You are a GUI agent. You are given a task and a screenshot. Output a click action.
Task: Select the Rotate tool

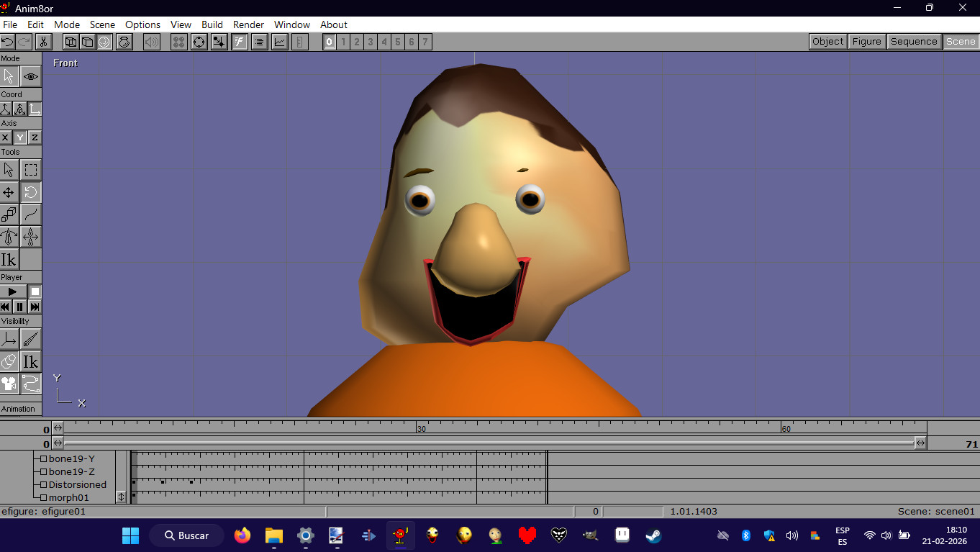coord(31,192)
